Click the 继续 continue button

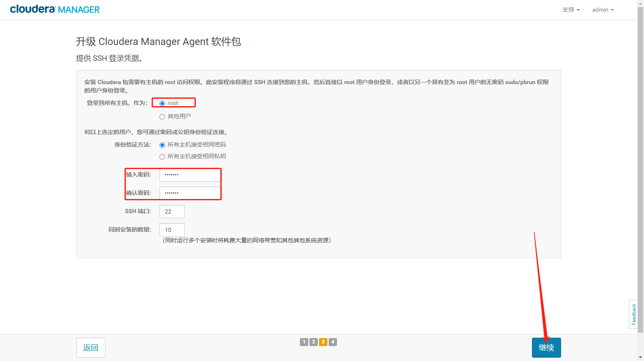[x=547, y=348]
